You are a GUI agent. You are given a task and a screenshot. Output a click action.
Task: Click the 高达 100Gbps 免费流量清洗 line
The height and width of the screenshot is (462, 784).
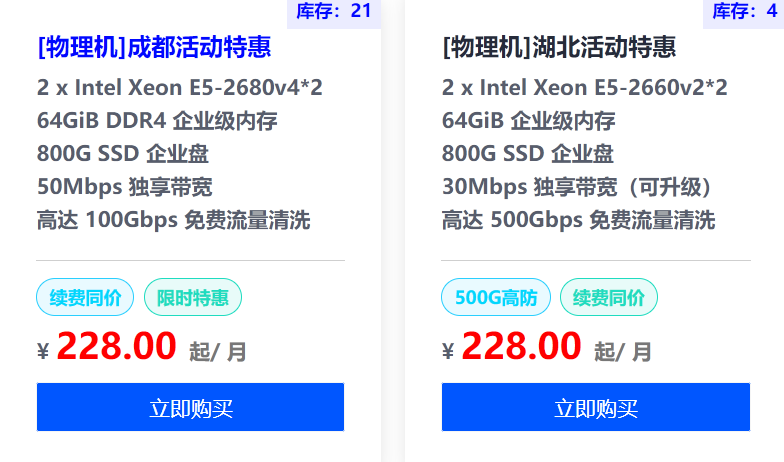coord(173,220)
